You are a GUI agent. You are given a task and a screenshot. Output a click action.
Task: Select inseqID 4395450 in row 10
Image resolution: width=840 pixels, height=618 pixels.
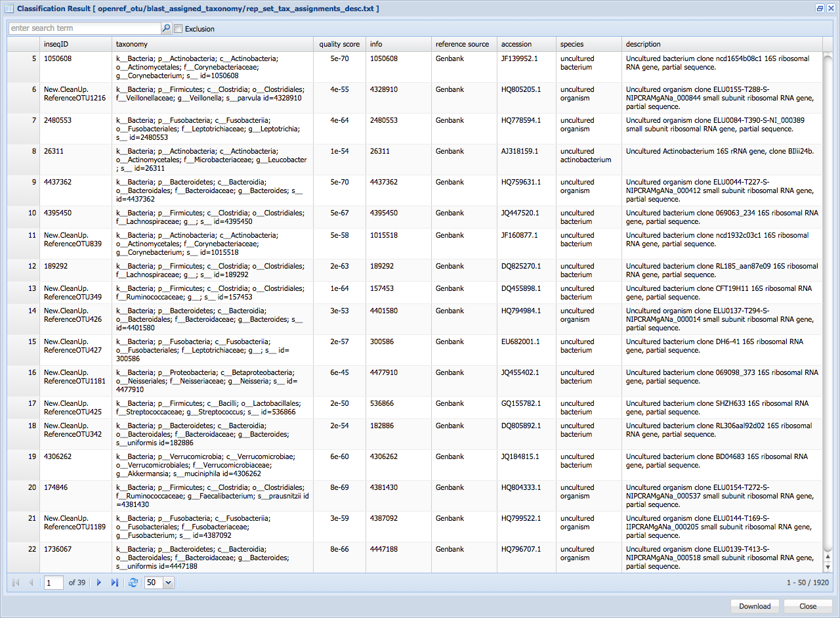tap(58, 213)
